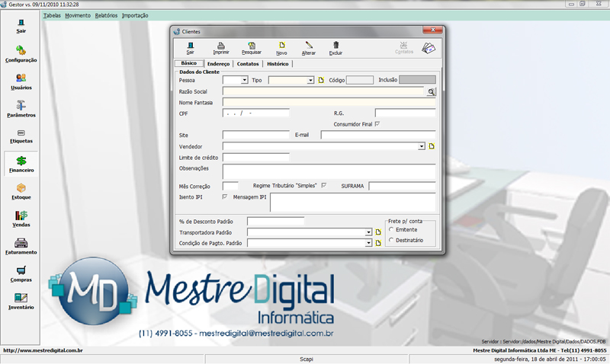The height and width of the screenshot is (364, 610).
Task: Click Excluir trash in Clientes toolbar
Action: [x=335, y=48]
